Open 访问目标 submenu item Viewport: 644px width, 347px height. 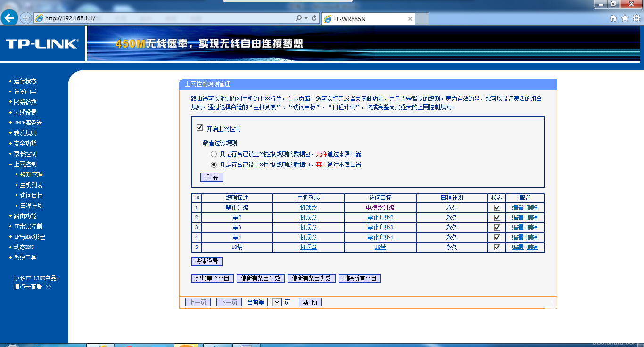tap(31, 195)
